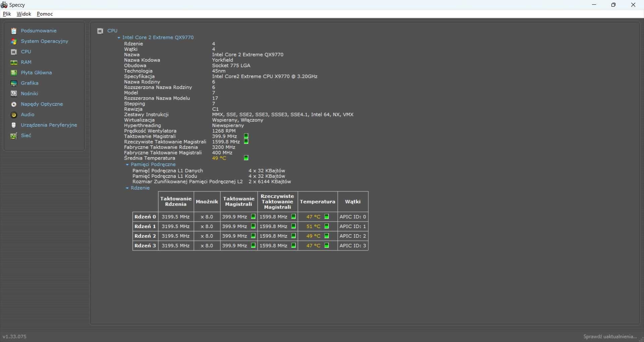Click green indicator next to Średnia Temperatura 49 °C
The height and width of the screenshot is (342, 644).
pyautogui.click(x=246, y=158)
